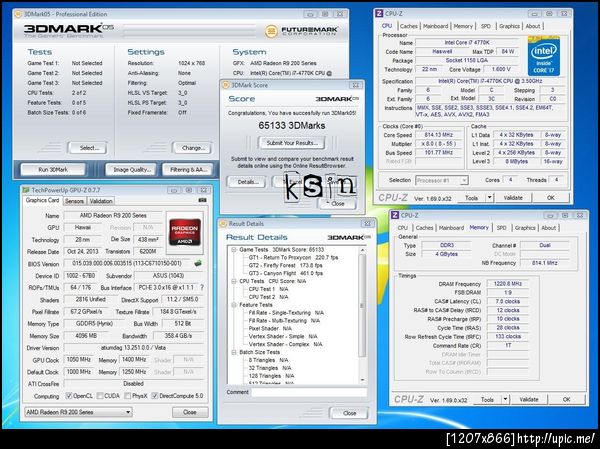
Task: Open Caches tab in upper CPU-Z window
Action: [x=409, y=26]
